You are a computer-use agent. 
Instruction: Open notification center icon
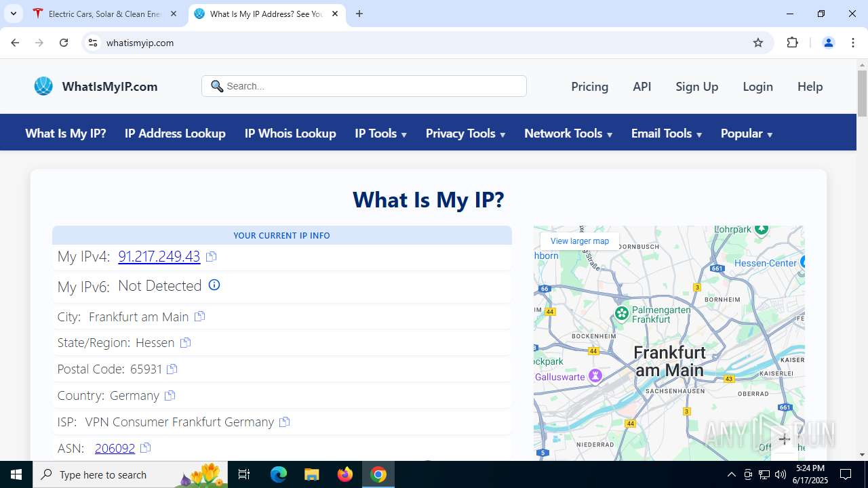pyautogui.click(x=846, y=474)
